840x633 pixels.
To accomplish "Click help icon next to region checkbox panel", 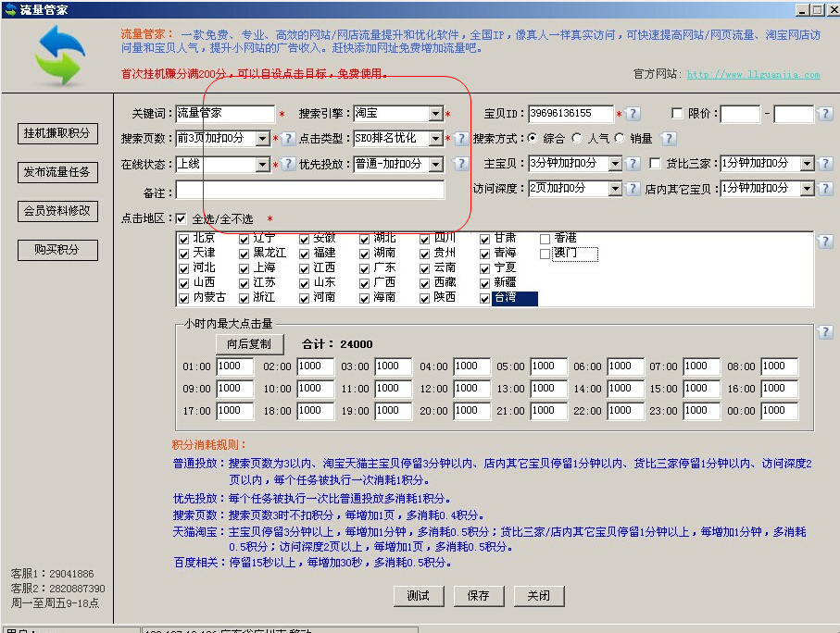I will [825, 242].
